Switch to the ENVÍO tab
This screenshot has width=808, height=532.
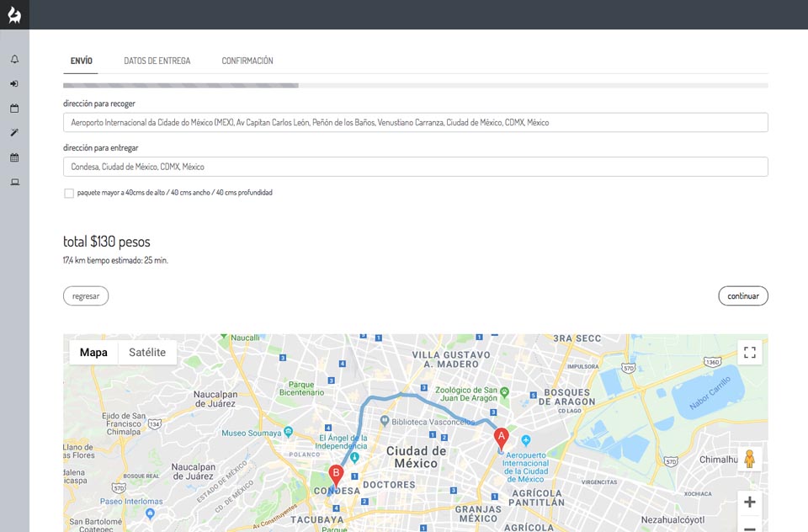click(82, 61)
